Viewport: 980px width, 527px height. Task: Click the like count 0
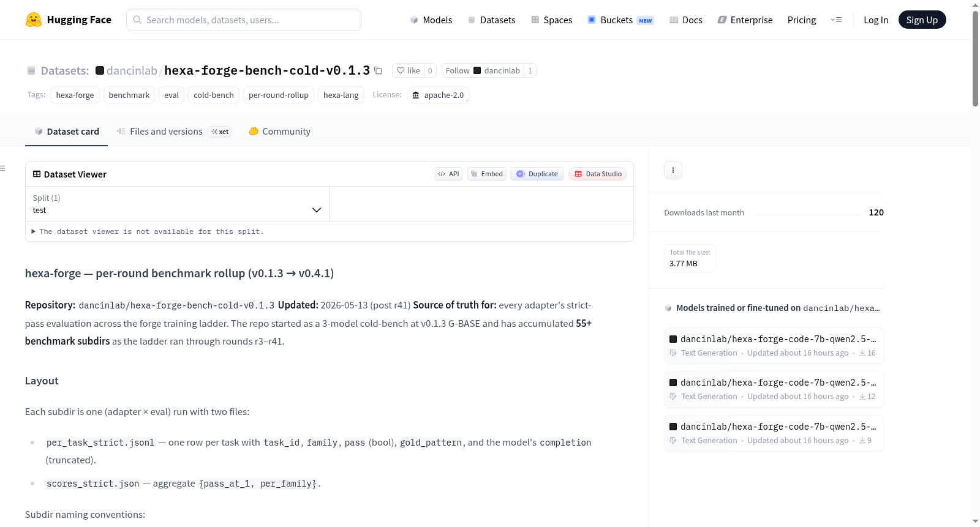[x=430, y=71]
